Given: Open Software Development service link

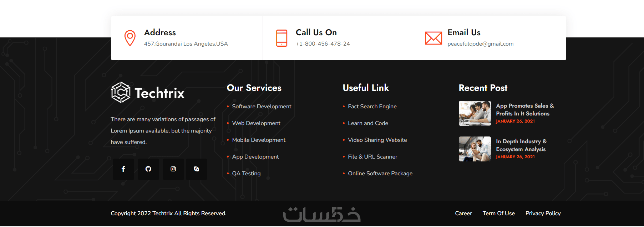Looking at the screenshot, I should pyautogui.click(x=262, y=107).
